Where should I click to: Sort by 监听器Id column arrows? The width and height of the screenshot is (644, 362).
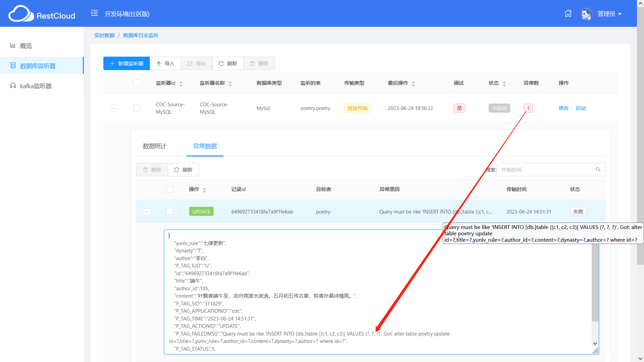coord(181,83)
